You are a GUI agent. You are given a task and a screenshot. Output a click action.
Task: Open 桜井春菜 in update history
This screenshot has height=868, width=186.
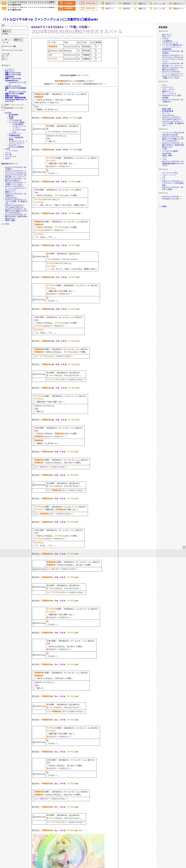pyautogui.click(x=165, y=97)
